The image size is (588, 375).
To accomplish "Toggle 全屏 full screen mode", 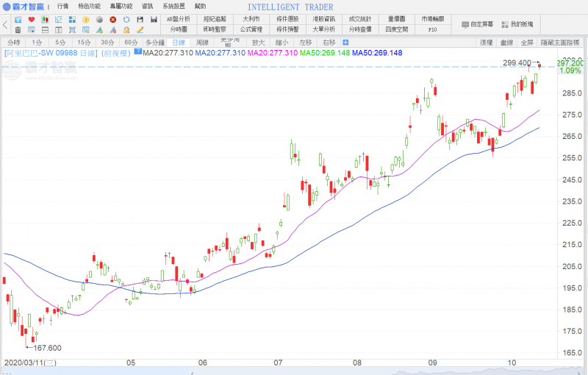I will tap(526, 43).
